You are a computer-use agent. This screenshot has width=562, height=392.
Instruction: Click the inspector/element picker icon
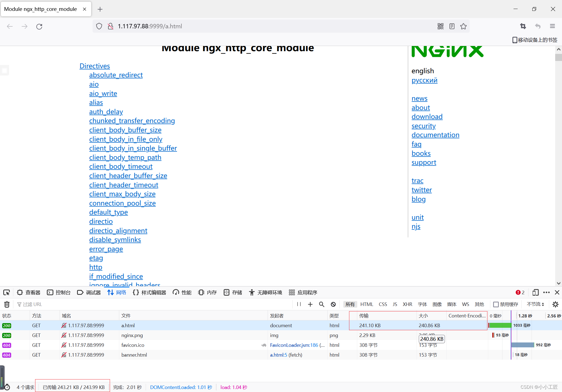click(x=7, y=292)
